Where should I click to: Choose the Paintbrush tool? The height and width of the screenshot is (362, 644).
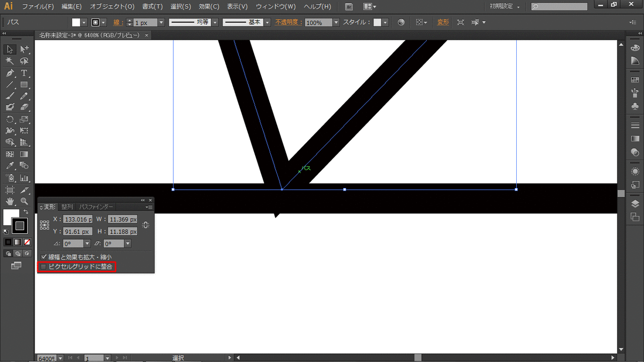coord(10,96)
